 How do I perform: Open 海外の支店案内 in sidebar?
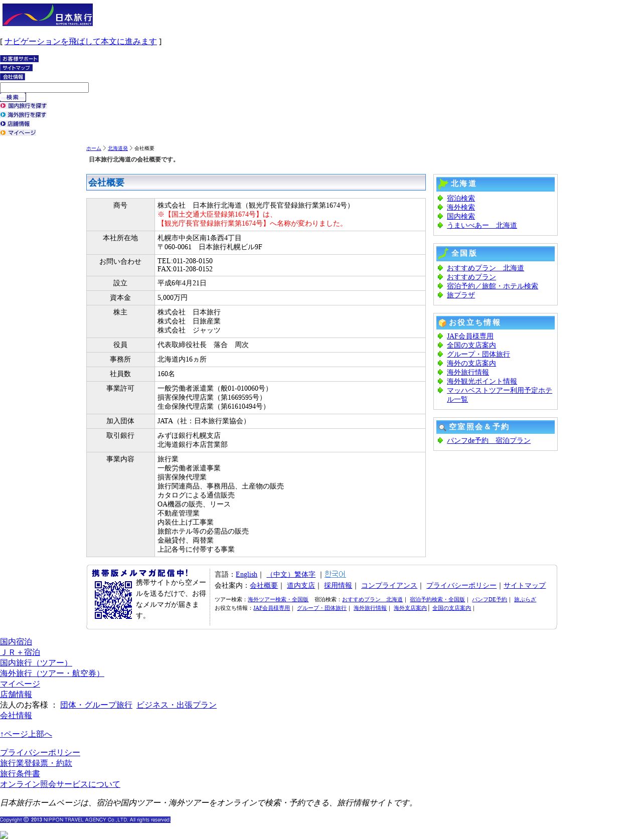coord(471,363)
